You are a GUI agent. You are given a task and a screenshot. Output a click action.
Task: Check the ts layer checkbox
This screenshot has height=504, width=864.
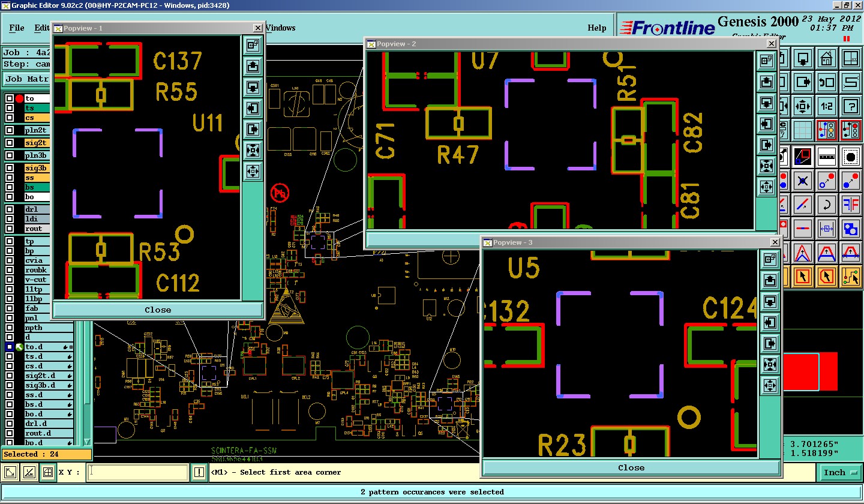pos(10,108)
